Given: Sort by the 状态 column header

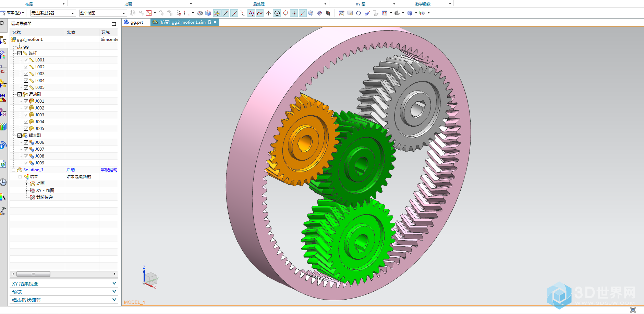Looking at the screenshot, I should [x=82, y=32].
